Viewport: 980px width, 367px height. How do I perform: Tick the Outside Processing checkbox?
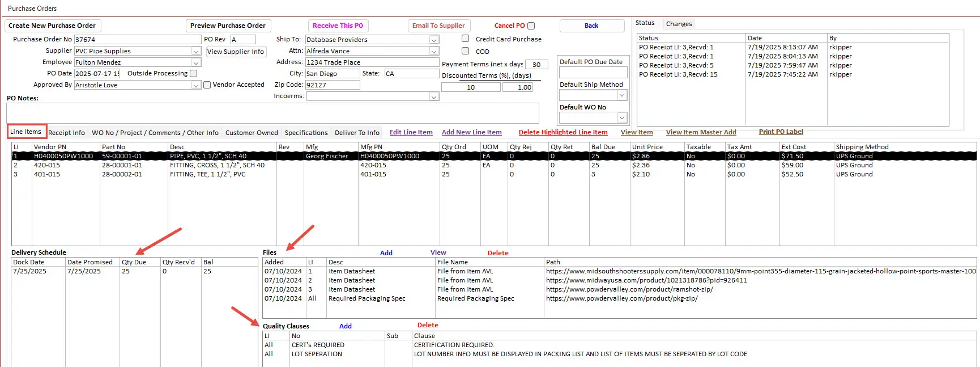pyautogui.click(x=194, y=73)
